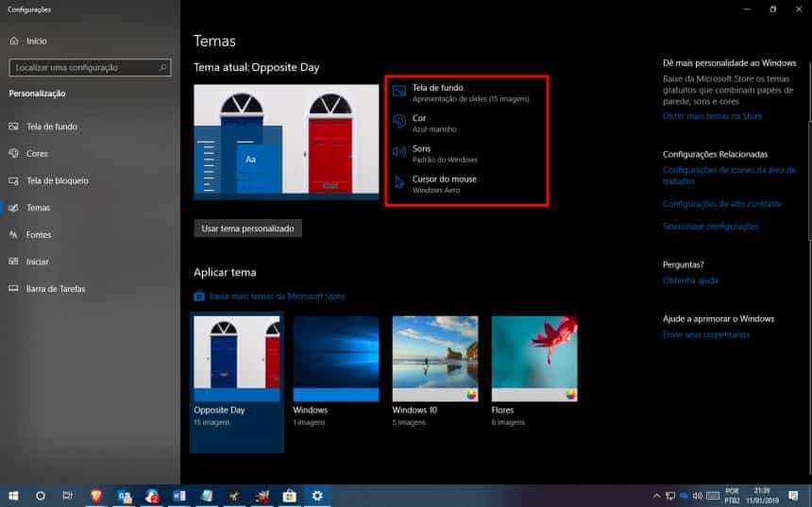Open Outlook from the taskbar
Image resolution: width=812 pixels, height=507 pixels.
125,496
